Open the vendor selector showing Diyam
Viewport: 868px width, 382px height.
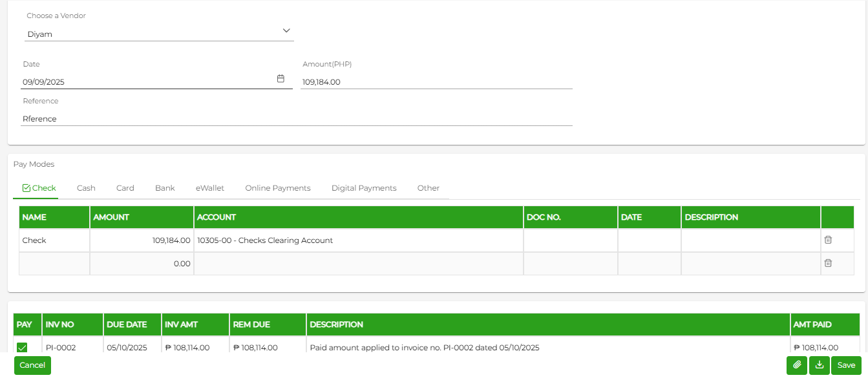coord(159,34)
